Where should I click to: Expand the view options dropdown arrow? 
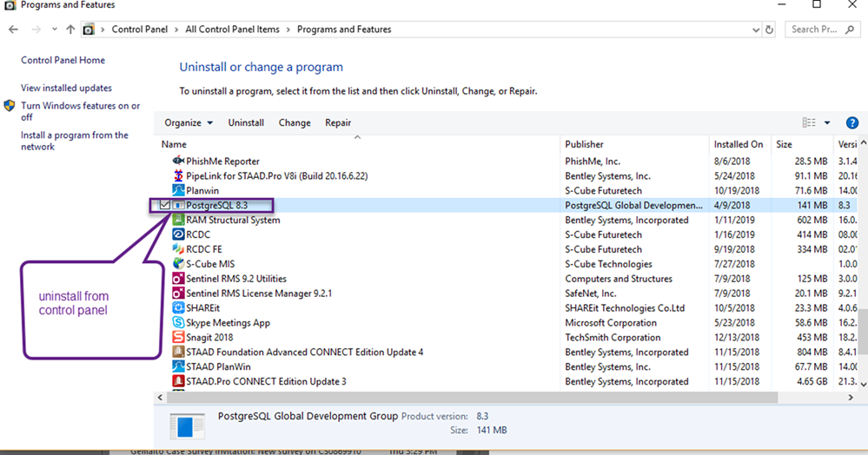point(827,123)
